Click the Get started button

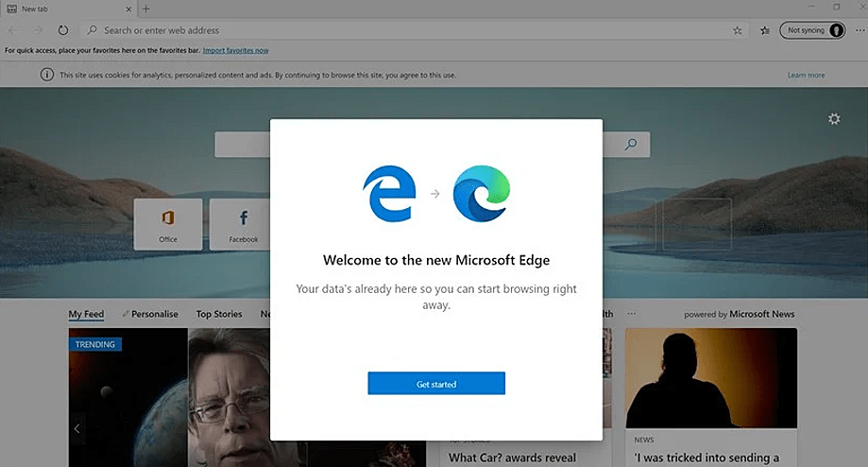(436, 384)
